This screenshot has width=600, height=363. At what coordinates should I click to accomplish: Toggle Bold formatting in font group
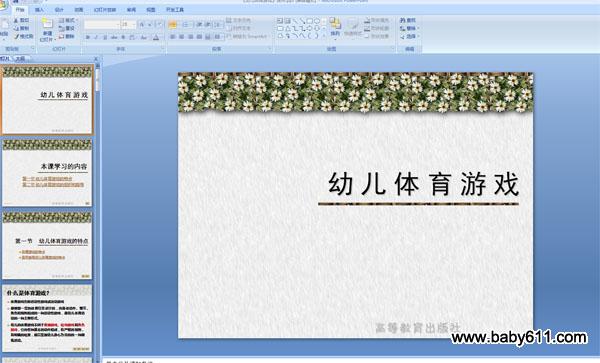tap(88, 37)
